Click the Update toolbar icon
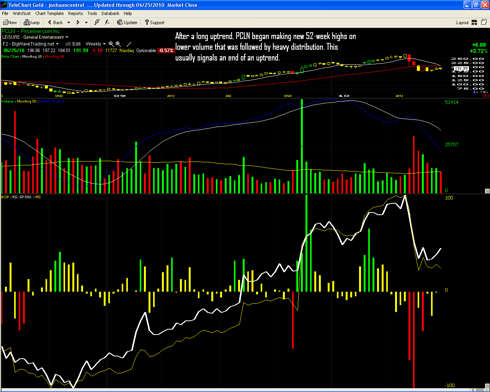Image resolution: width=490 pixels, height=392 pixels. 127,22
